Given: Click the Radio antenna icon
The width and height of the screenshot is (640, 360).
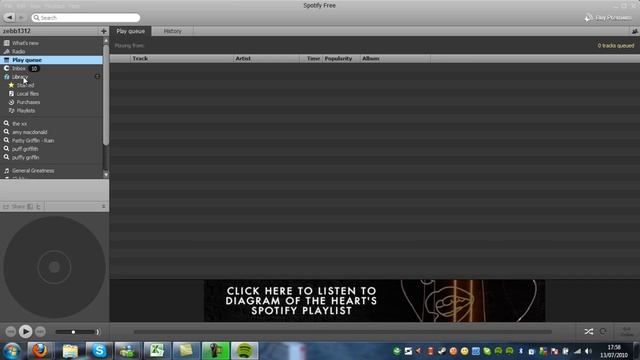Looking at the screenshot, I should coord(7,51).
